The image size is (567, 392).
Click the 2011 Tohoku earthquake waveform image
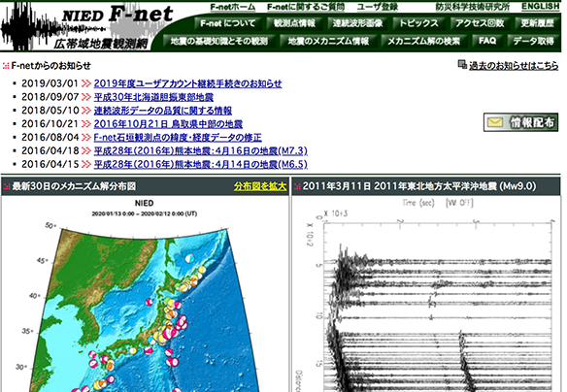(426, 294)
